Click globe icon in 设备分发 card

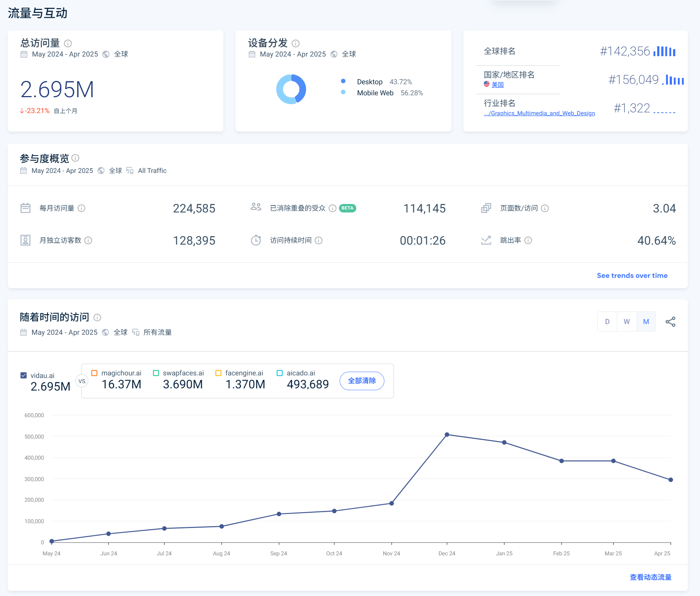pos(334,54)
